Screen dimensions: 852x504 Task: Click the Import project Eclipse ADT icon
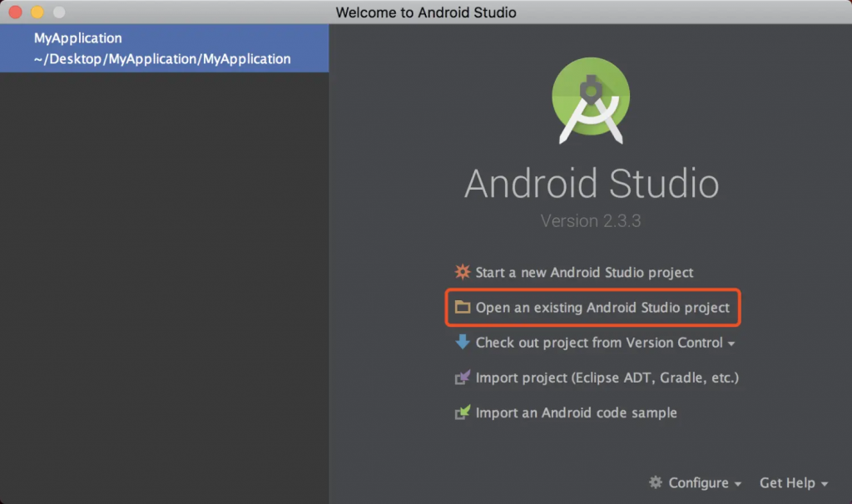[x=463, y=377]
